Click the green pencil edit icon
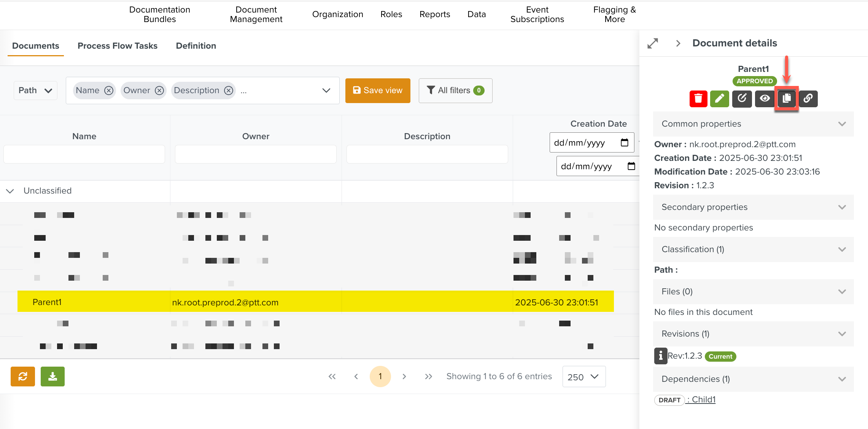Screen dimensions: 868x429 720,99
